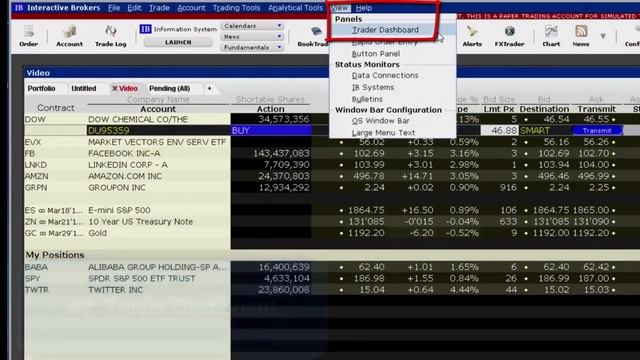640x360 pixels.
Task: Select the FB contract row
Action: 30,153
